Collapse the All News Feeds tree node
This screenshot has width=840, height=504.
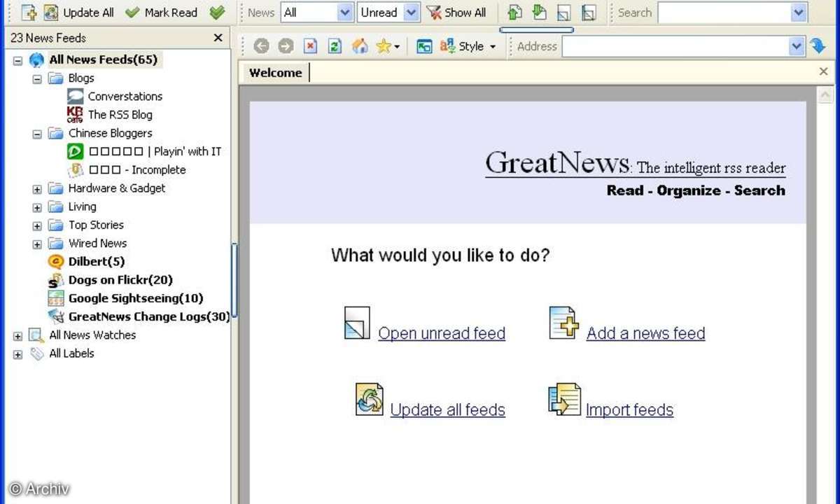tap(18, 60)
